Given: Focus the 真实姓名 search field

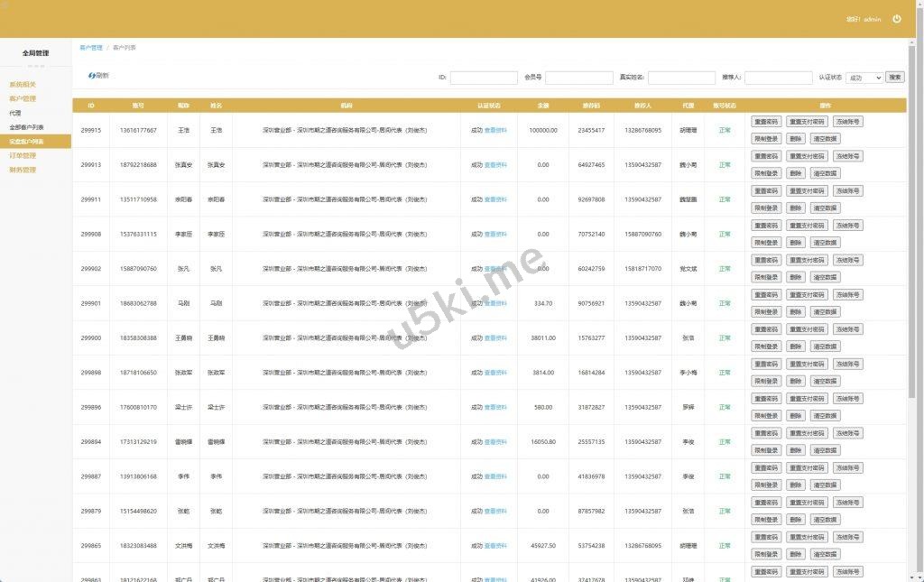Looking at the screenshot, I should tap(681, 78).
